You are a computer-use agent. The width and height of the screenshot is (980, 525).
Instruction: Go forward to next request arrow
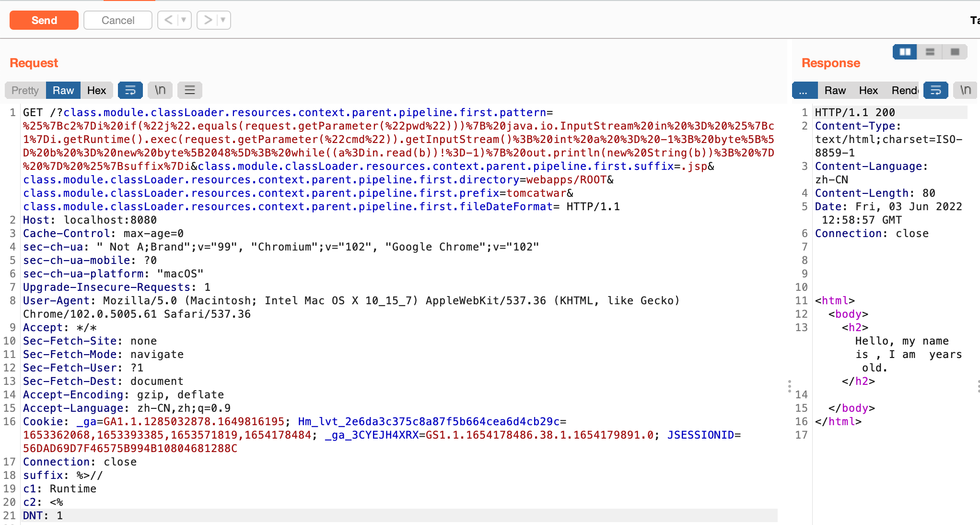[207, 20]
